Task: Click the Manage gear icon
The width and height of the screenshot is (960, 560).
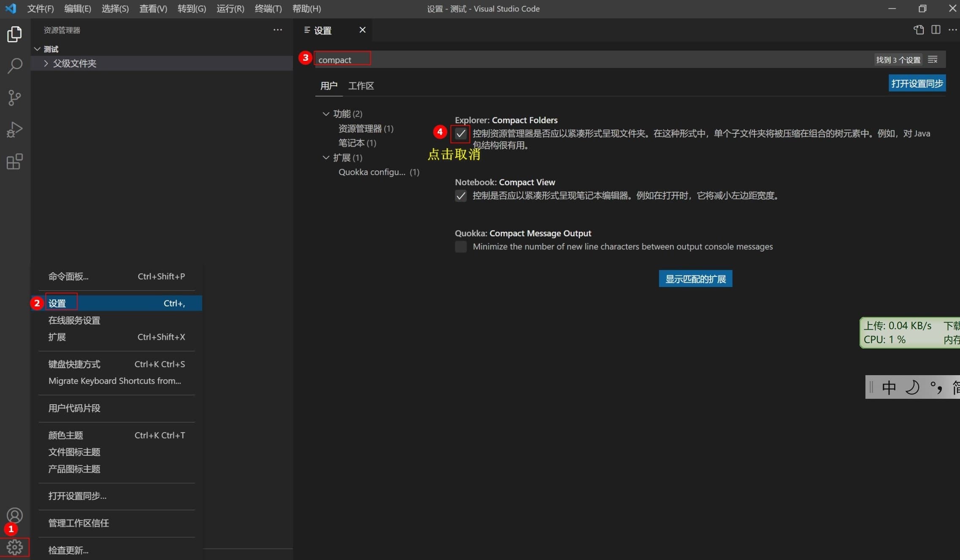Action: (x=15, y=547)
